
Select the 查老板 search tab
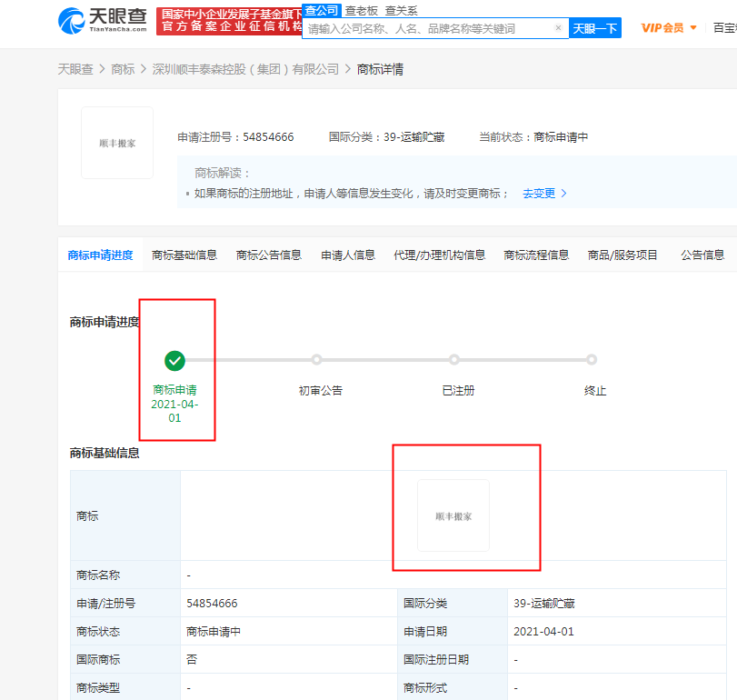361,10
